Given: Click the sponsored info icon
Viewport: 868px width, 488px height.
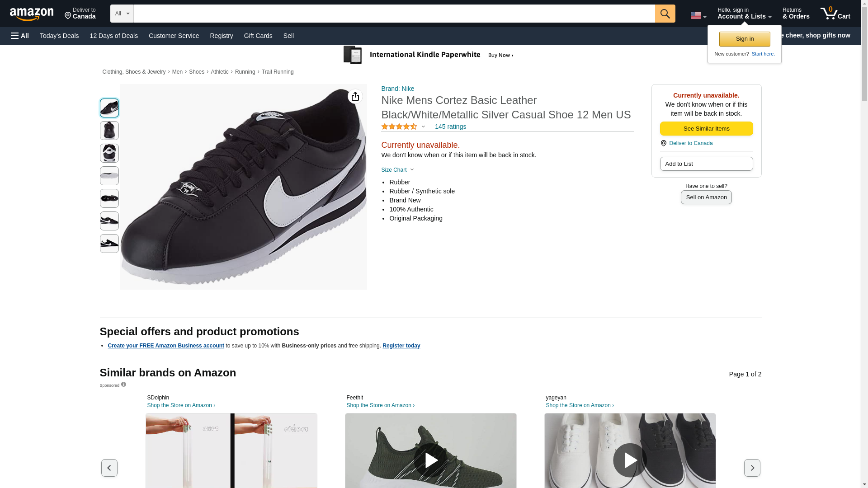Looking at the screenshot, I should pos(123,385).
